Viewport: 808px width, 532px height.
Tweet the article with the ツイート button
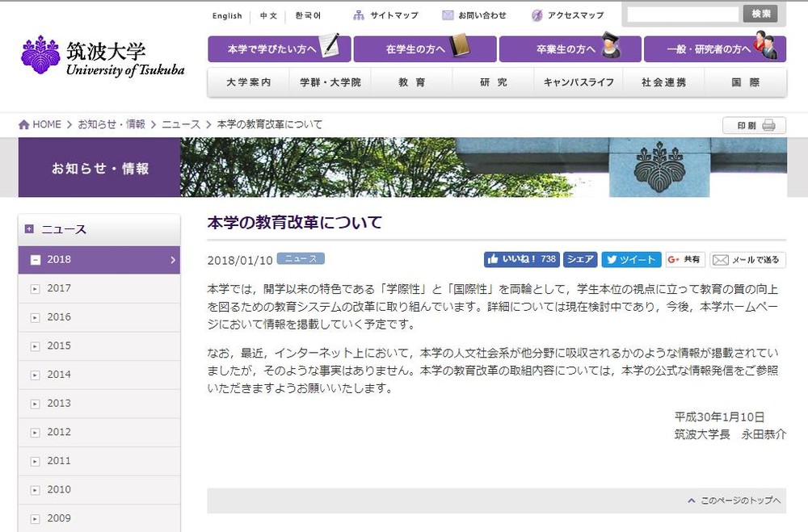[x=631, y=259]
